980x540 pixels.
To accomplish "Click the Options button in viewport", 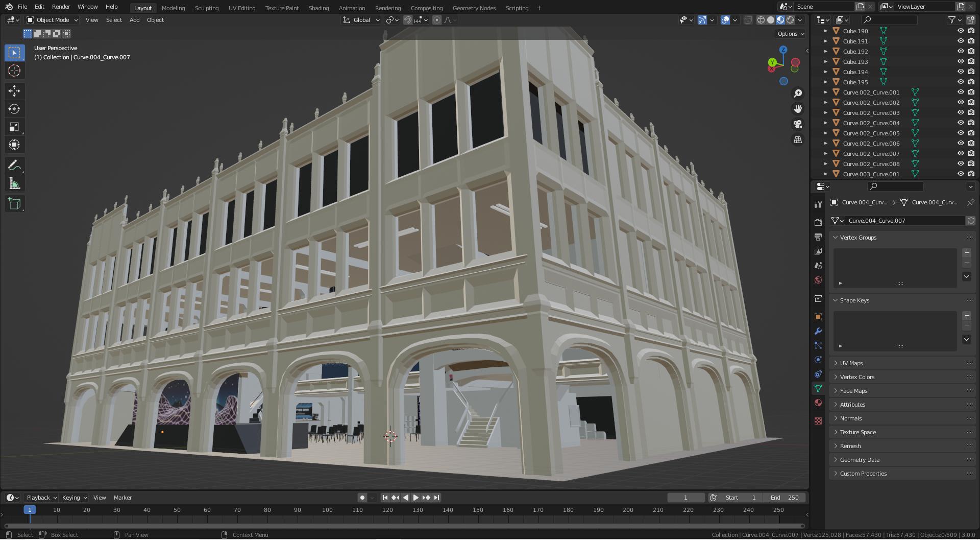I will 790,34.
